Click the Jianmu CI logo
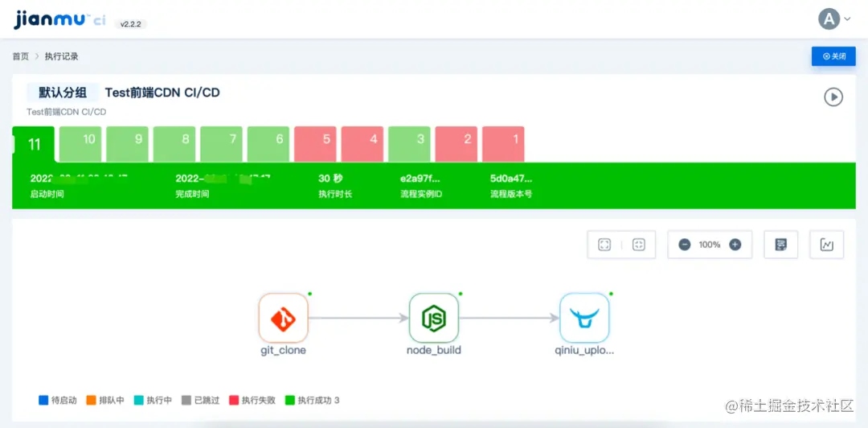Viewport: 868px width, 428px height. (x=59, y=20)
